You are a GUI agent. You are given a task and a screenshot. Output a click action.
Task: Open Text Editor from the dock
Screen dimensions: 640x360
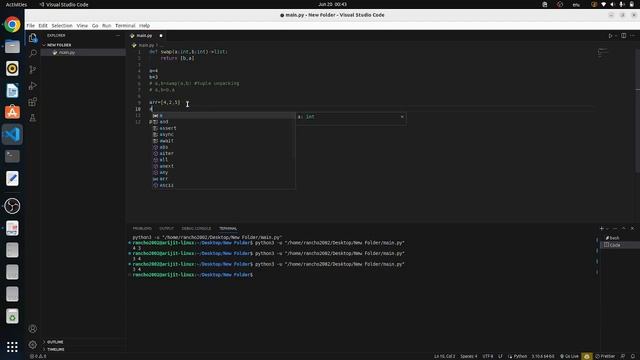[x=12, y=178]
